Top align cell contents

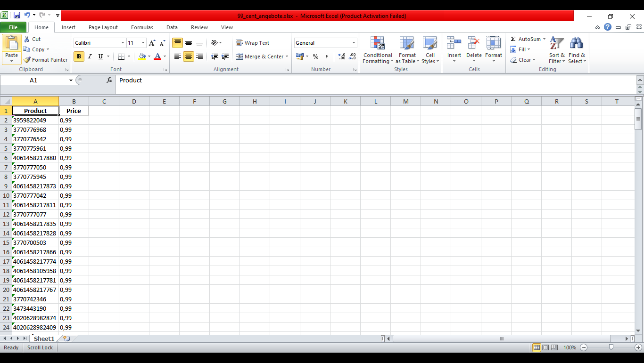(177, 43)
